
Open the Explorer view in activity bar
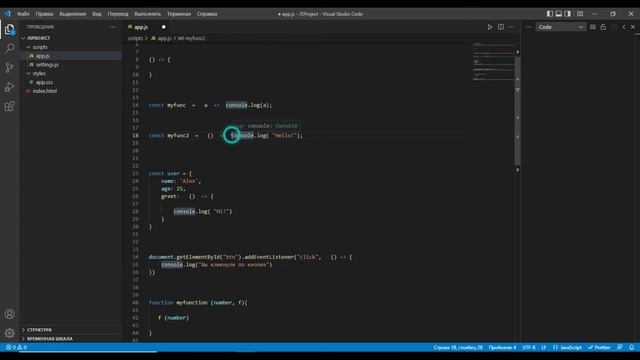[x=9, y=29]
